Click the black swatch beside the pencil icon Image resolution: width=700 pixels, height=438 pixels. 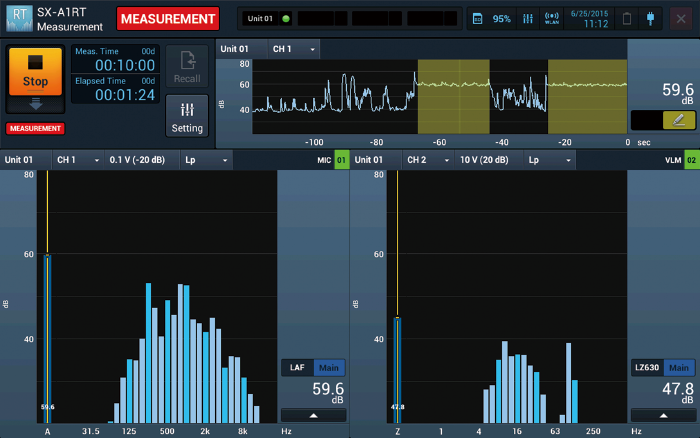(x=646, y=120)
